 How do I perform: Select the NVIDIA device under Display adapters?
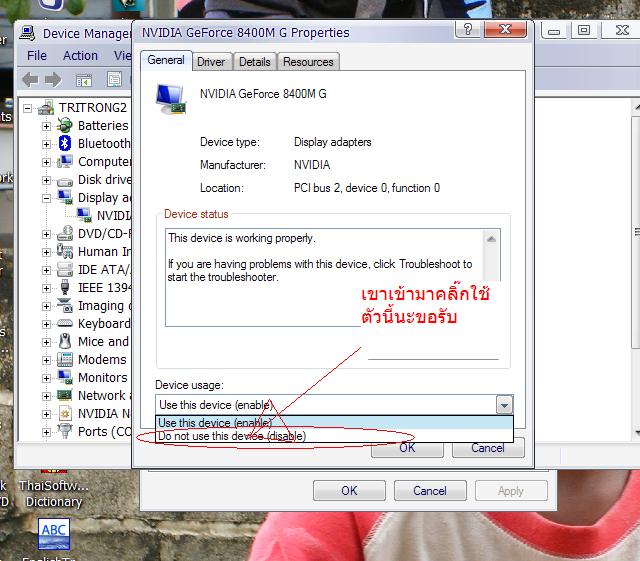click(114, 215)
